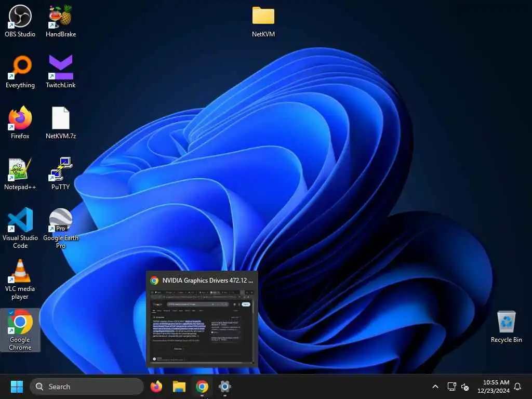This screenshot has width=532, height=399.
Task: Select the NetKVM.7z archive file
Action: point(61,122)
